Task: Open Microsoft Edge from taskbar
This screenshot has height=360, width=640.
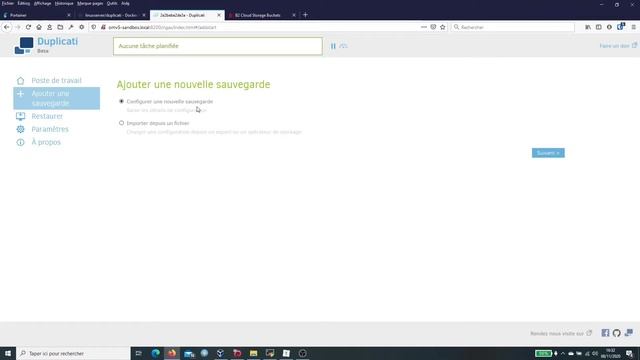Action: [x=156, y=353]
